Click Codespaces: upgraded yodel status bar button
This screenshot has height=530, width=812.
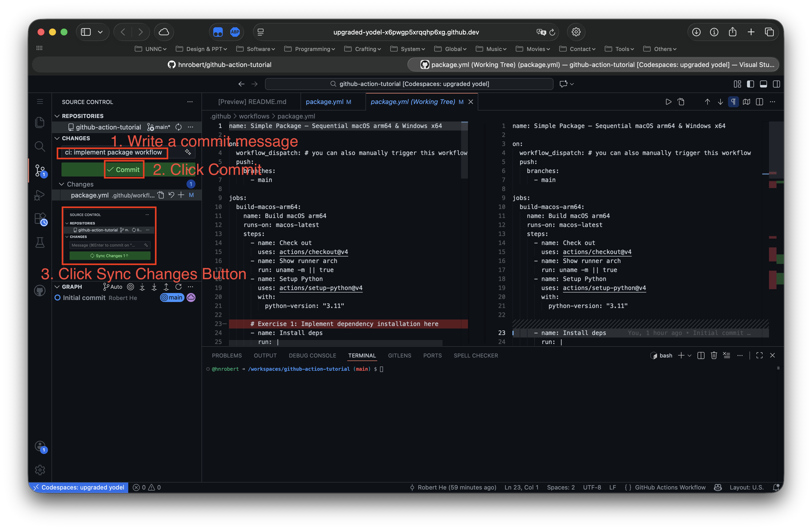pos(79,487)
